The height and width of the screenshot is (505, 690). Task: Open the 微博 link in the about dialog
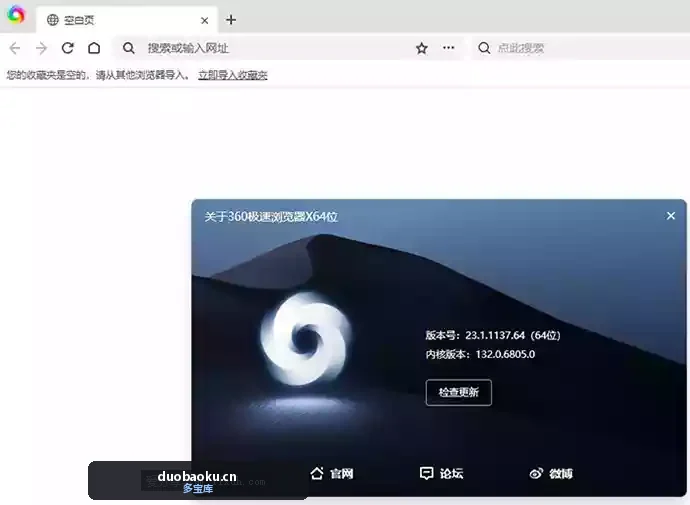[551, 473]
